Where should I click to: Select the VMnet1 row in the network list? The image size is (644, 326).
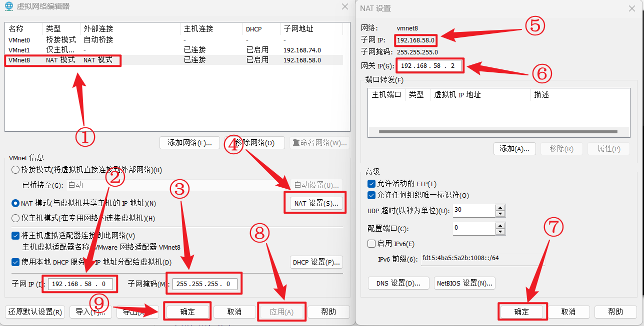(x=174, y=50)
